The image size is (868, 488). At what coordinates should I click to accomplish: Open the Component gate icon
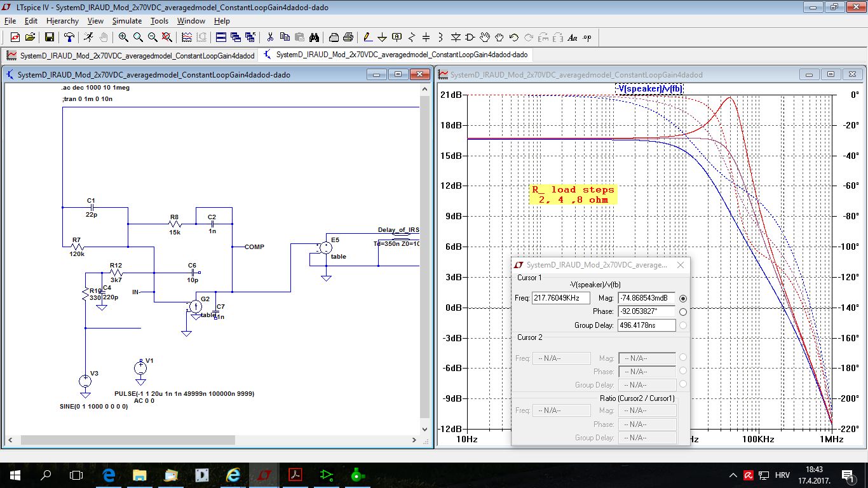coord(470,37)
